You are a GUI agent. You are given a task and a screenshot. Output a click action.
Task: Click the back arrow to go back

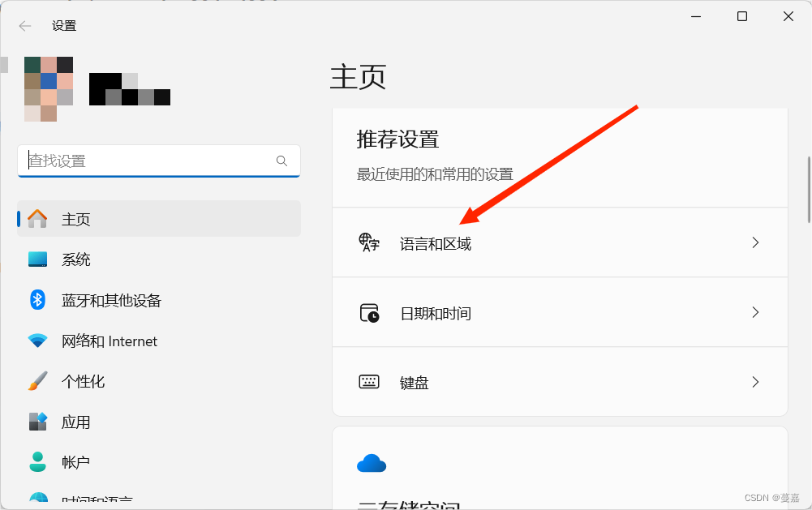pyautogui.click(x=24, y=25)
